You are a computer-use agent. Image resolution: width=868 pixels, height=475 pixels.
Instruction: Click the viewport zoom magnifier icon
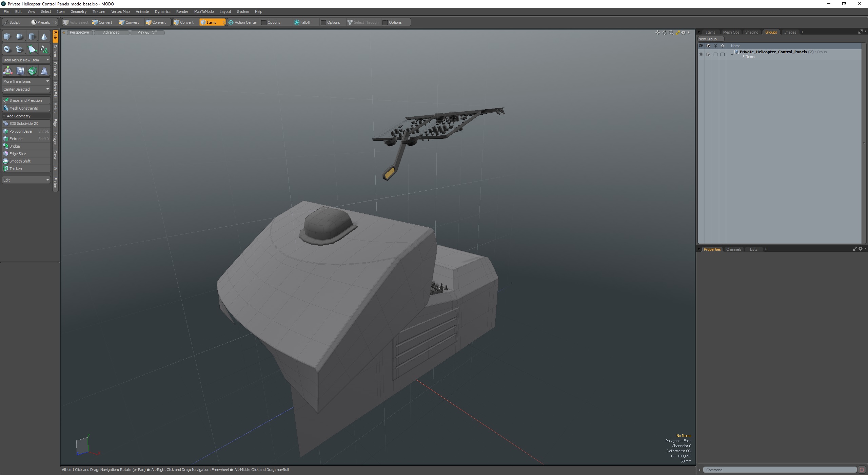point(671,33)
